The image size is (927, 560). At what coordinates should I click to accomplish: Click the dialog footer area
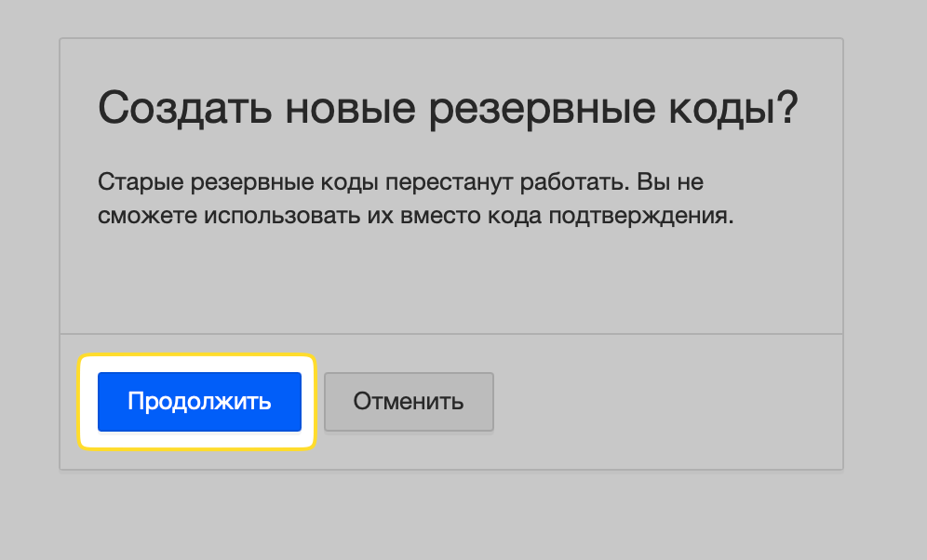click(652, 401)
